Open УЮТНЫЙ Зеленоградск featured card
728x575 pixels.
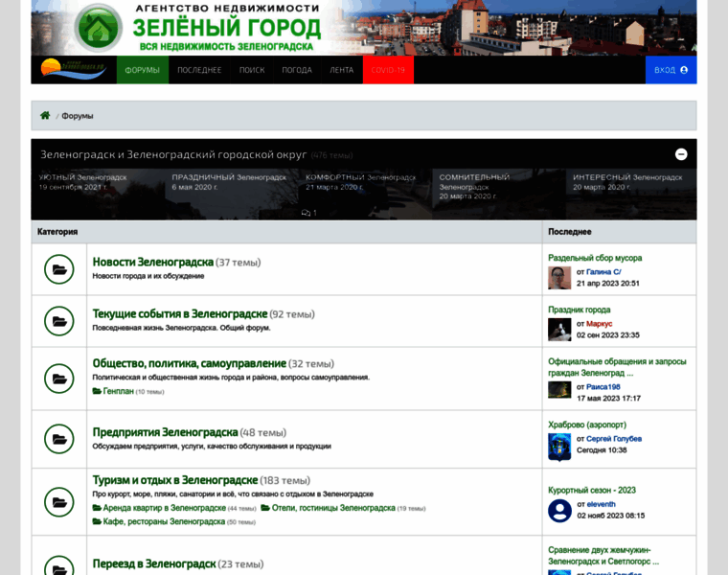[98, 194]
